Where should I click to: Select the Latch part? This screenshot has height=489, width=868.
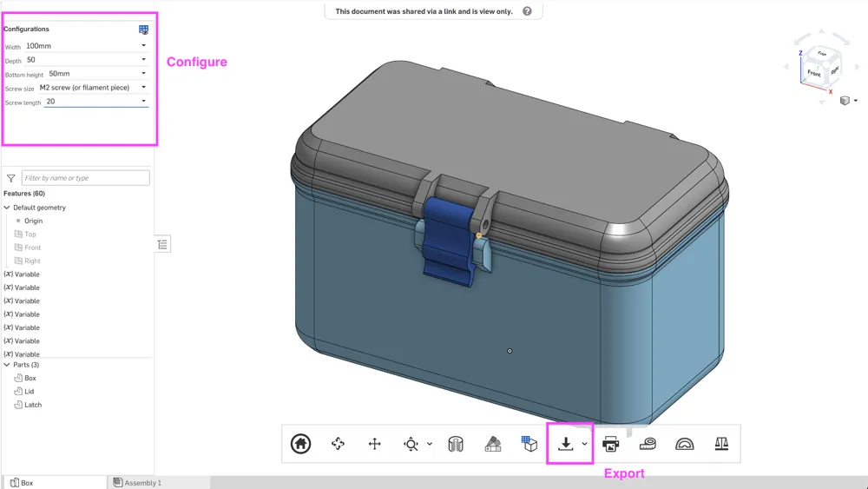click(x=28, y=404)
